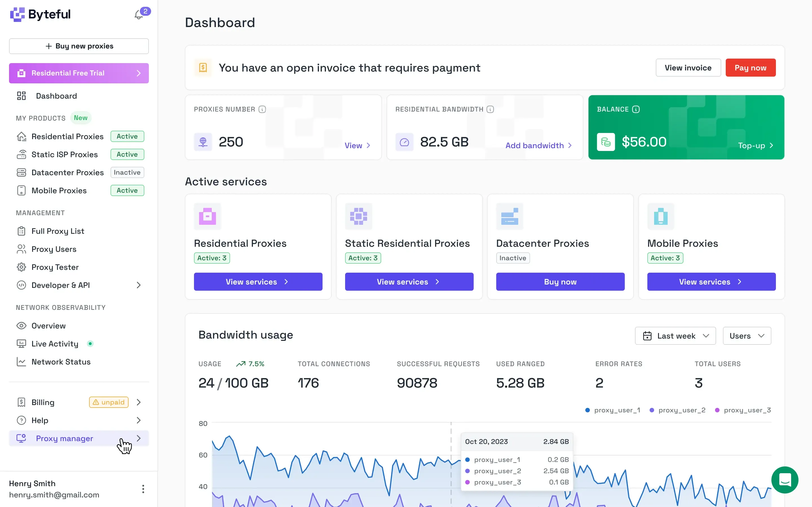Toggle the Live Activity status indicator
Screen dimensions: 812x507
tap(90, 343)
